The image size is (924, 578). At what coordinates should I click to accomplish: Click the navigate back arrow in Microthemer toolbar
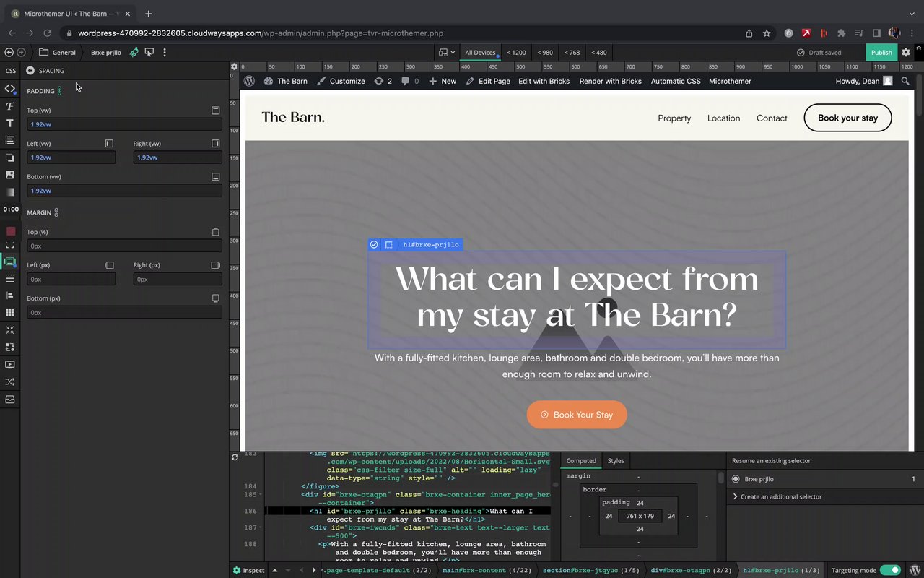click(x=9, y=52)
